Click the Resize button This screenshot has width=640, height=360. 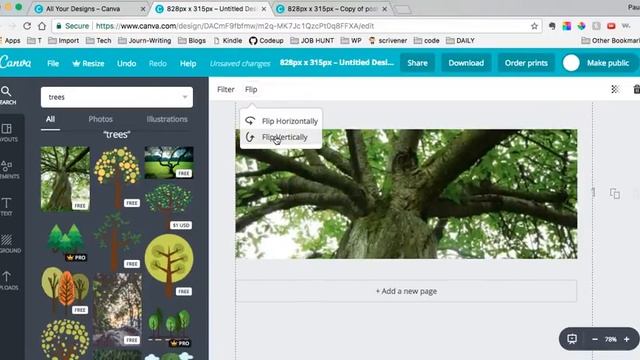88,63
